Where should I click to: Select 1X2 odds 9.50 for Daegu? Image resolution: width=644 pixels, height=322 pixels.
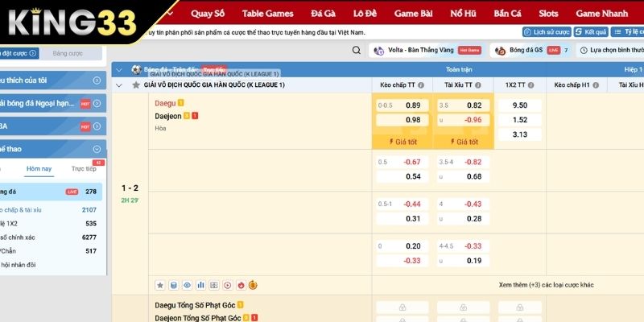(x=520, y=105)
